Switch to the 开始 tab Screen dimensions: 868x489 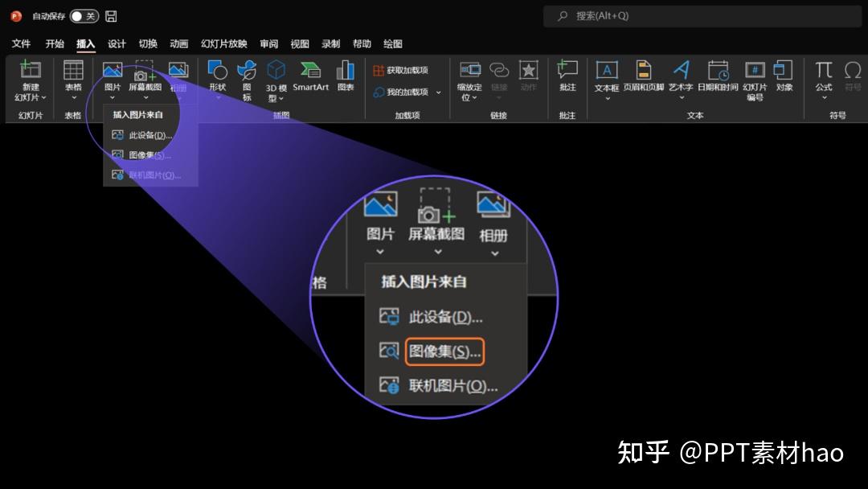[x=55, y=43]
